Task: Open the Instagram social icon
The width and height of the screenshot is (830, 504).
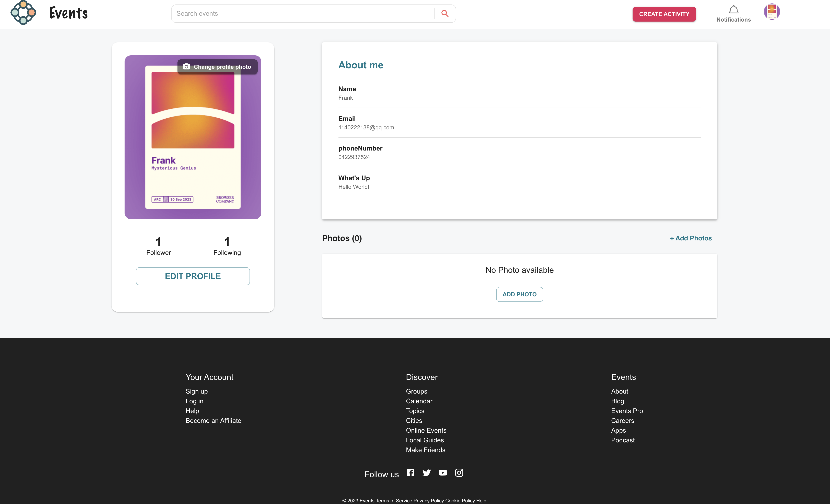Action: pos(459,472)
